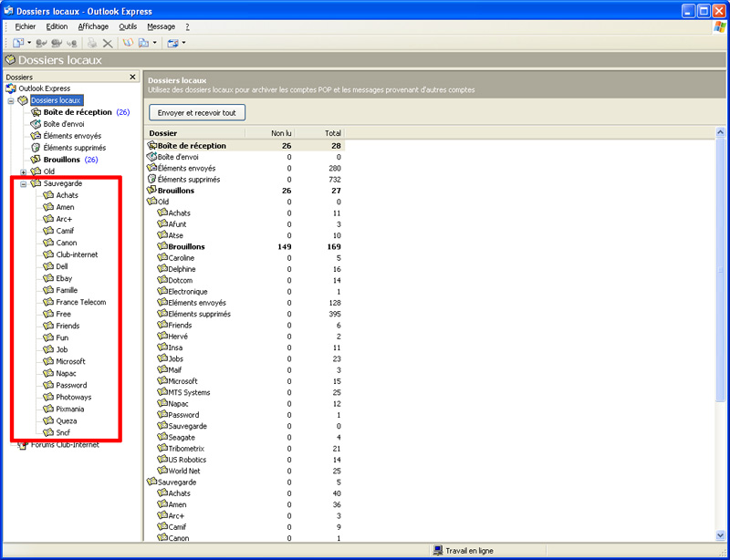
Task: Open the Fichier menu
Action: pyautogui.click(x=26, y=26)
